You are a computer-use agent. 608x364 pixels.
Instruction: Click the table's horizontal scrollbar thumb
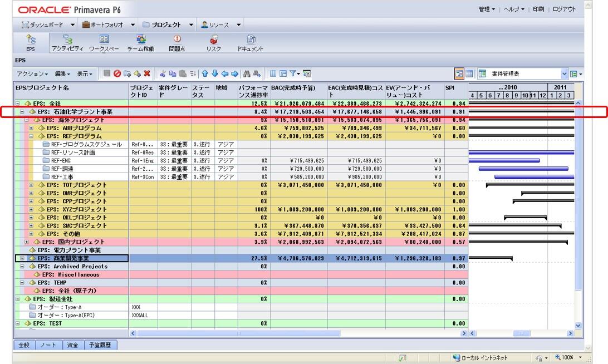(x=238, y=333)
